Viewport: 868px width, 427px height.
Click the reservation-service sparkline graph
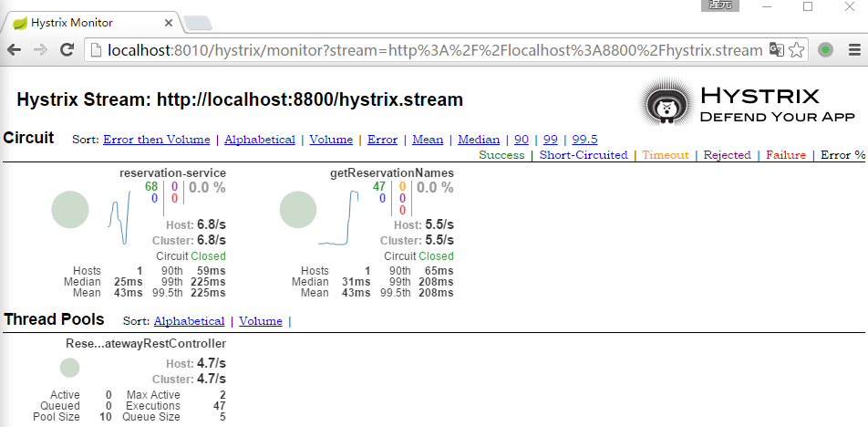[x=119, y=217]
